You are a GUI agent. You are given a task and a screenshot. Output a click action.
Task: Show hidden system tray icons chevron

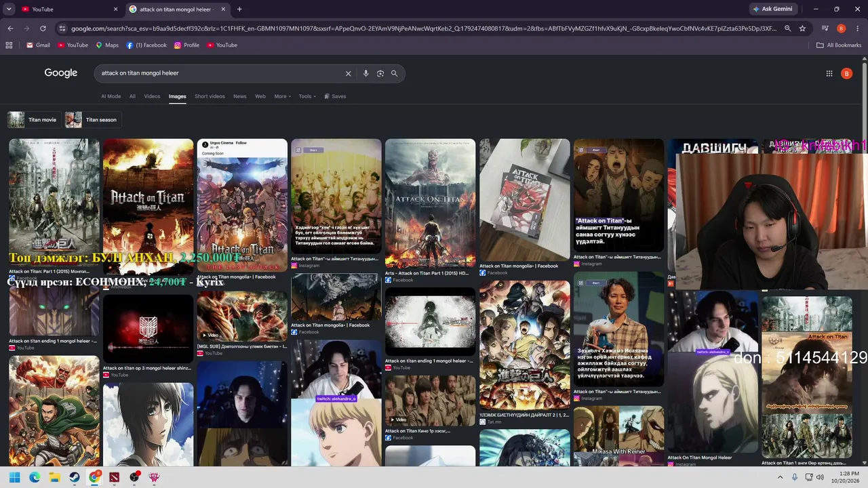click(781, 477)
